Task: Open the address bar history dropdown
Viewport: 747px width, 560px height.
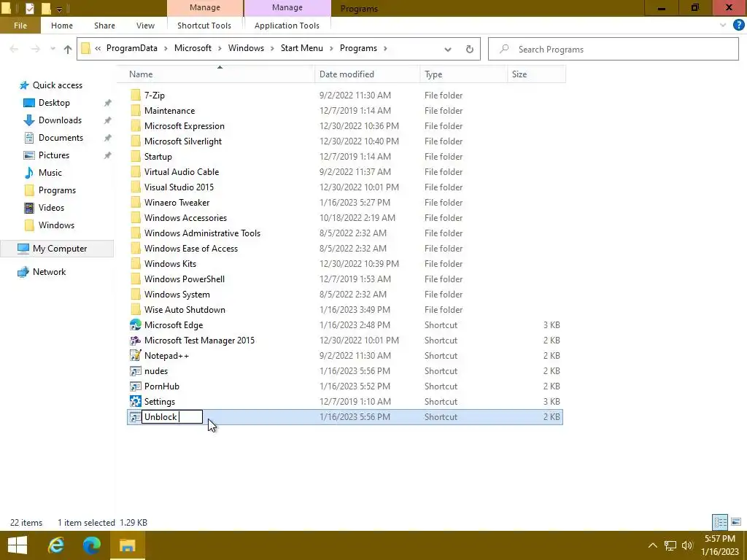Action: point(447,49)
